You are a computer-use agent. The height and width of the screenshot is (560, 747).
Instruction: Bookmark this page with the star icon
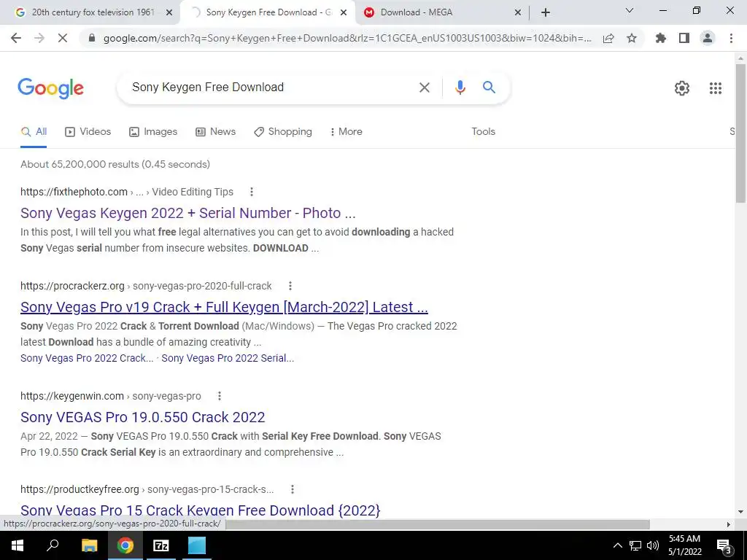click(632, 38)
